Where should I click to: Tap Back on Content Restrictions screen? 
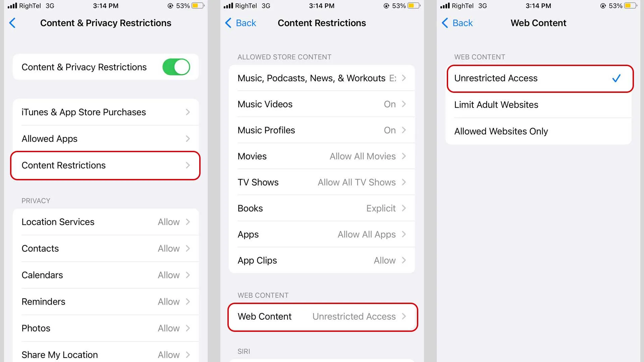pyautogui.click(x=240, y=23)
